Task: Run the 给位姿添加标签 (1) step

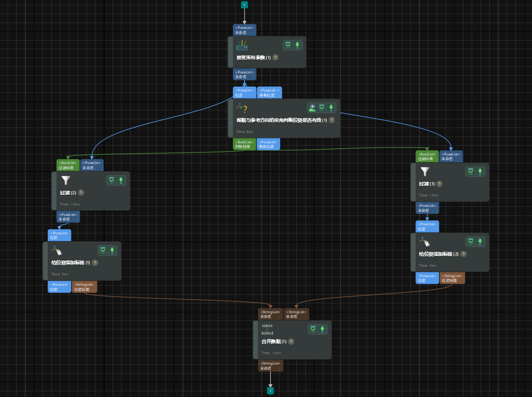Action: click(112, 250)
